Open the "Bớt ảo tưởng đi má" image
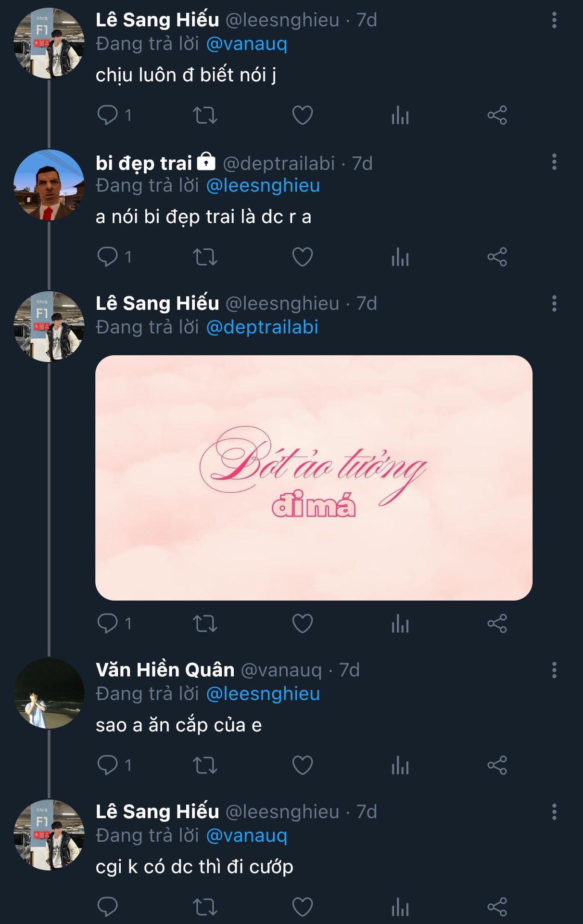Viewport: 583px width, 924px height. [314, 477]
